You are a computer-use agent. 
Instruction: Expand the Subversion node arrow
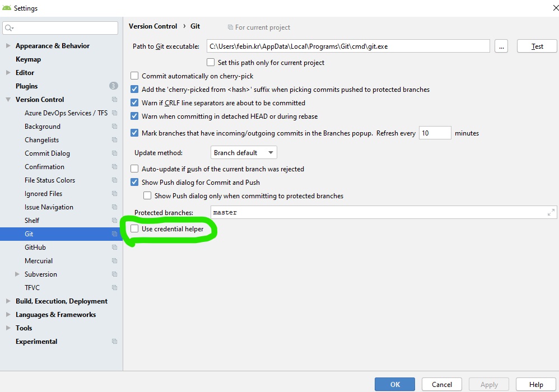point(17,274)
